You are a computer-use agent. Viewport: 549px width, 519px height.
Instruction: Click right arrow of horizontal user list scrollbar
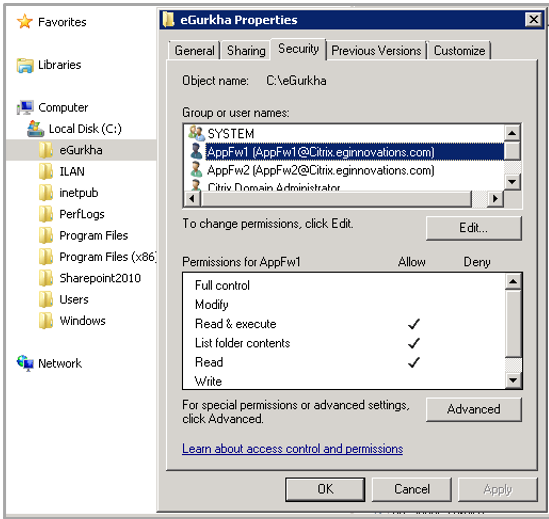[495, 199]
